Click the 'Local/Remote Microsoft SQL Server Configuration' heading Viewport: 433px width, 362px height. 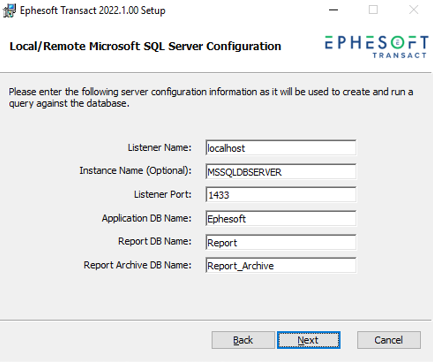point(145,46)
